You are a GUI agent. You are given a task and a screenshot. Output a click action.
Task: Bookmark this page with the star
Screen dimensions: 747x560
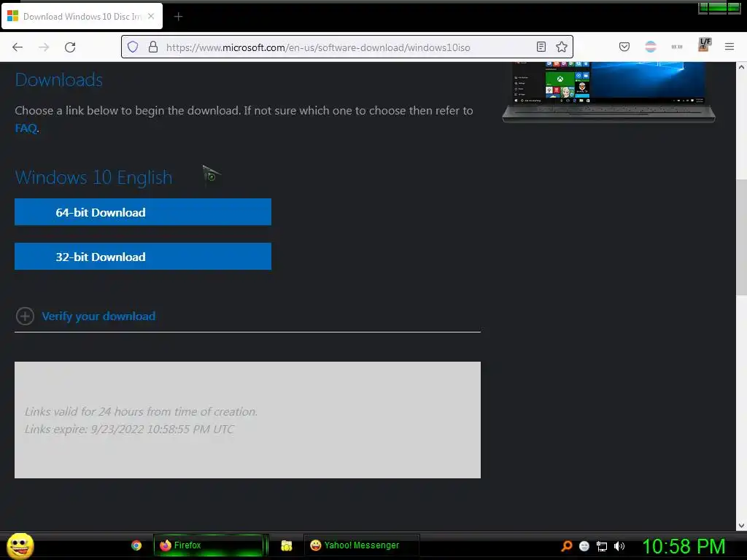coord(562,47)
